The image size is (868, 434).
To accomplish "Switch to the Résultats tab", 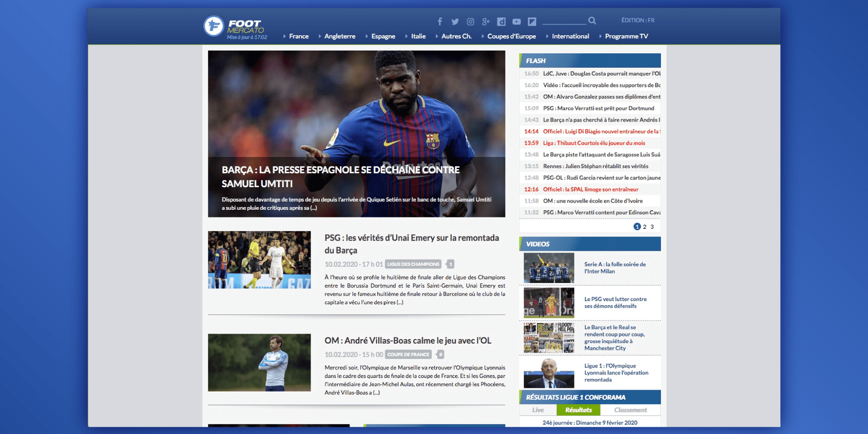I will tap(578, 410).
